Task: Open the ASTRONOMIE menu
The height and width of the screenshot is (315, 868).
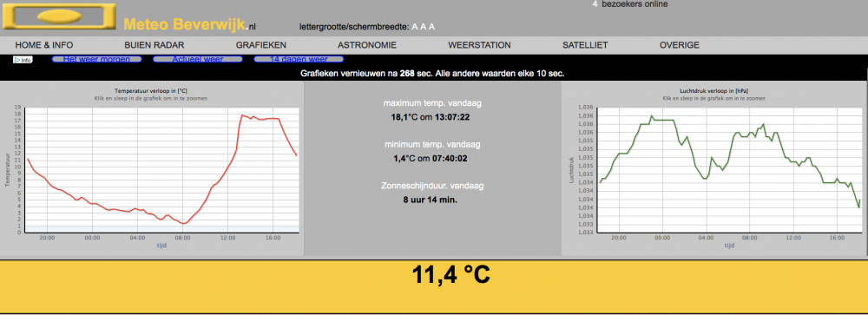Action: [x=367, y=45]
